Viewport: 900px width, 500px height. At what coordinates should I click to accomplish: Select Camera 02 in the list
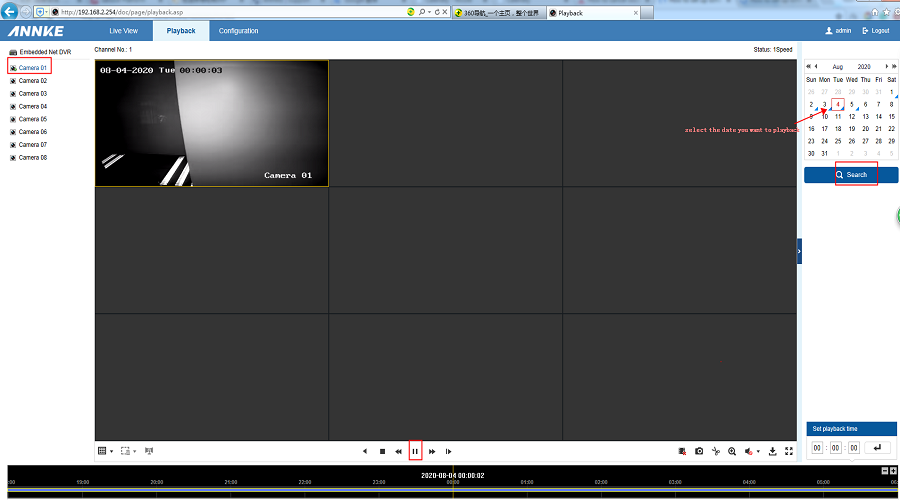(x=29, y=81)
